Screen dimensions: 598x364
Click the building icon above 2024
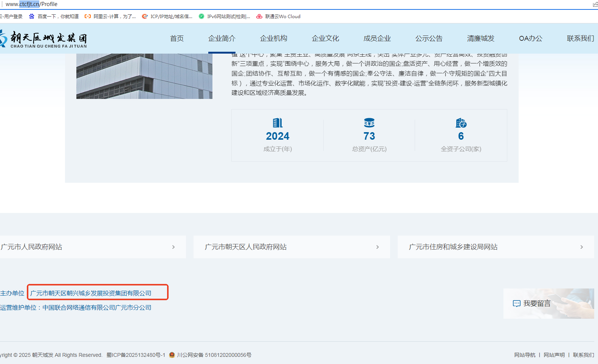point(278,123)
